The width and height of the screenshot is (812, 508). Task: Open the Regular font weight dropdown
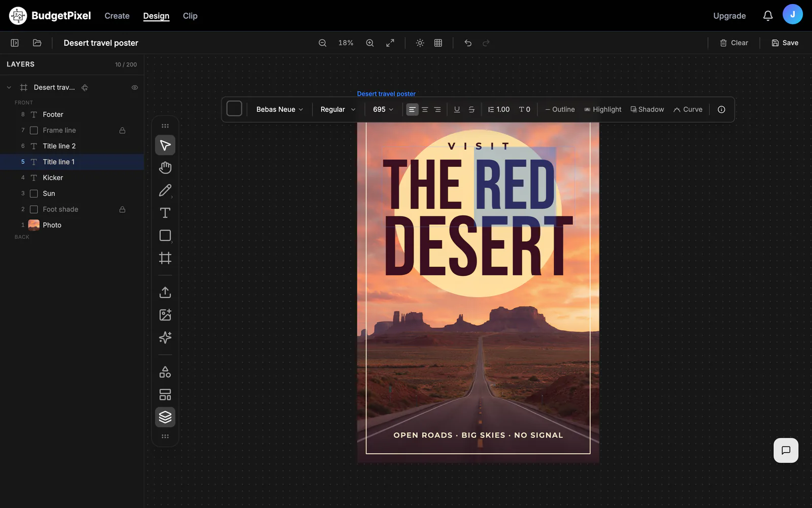pyautogui.click(x=338, y=109)
